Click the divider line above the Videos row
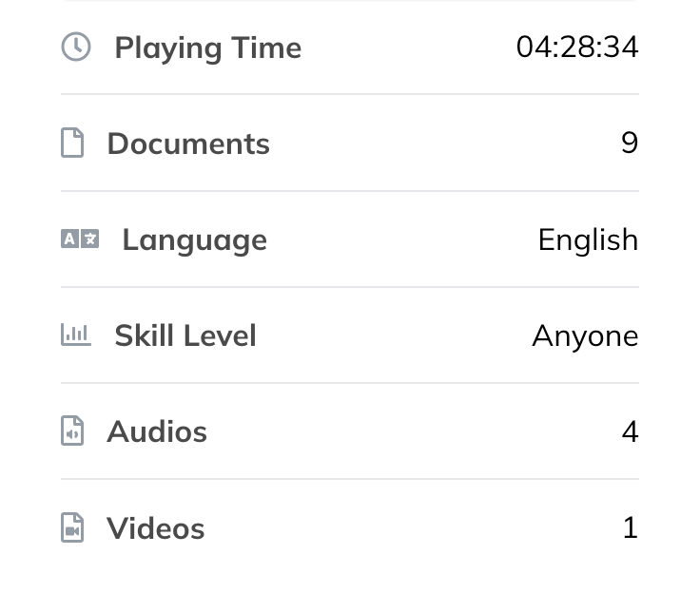Screen dimensions: 700x593 [x=350, y=479]
